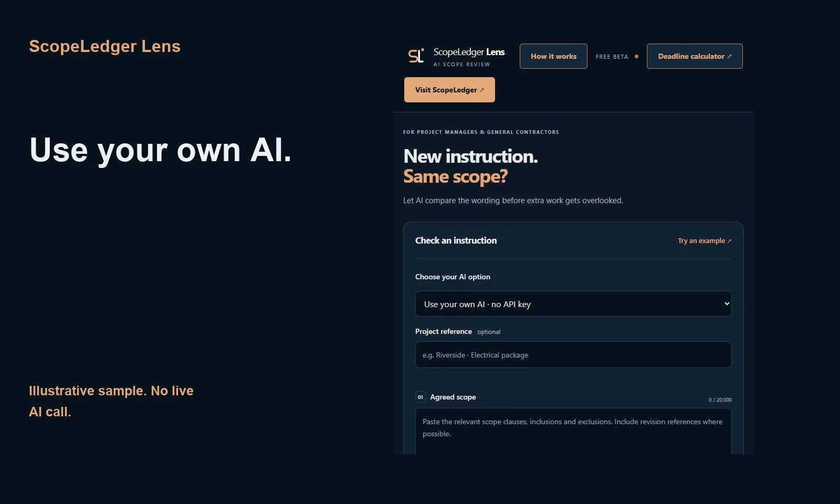Click the AI option dropdown chevron arrow

click(727, 304)
